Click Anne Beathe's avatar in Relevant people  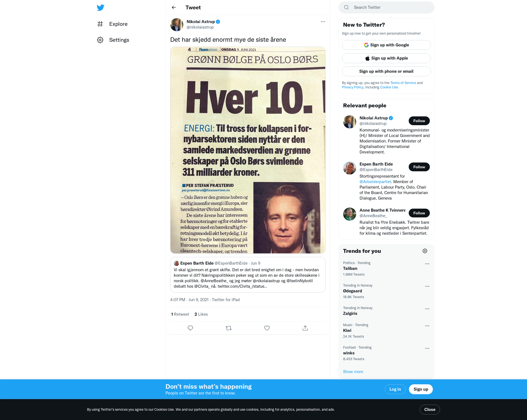tap(350, 214)
